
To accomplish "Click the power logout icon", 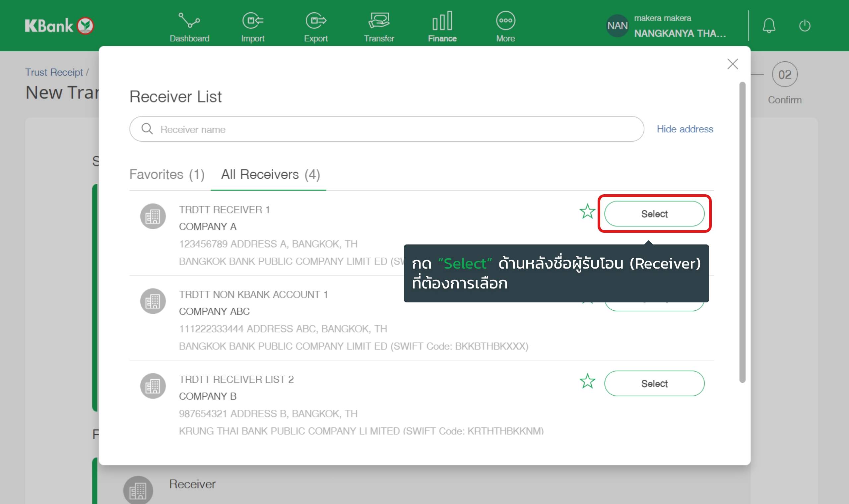I will (805, 26).
